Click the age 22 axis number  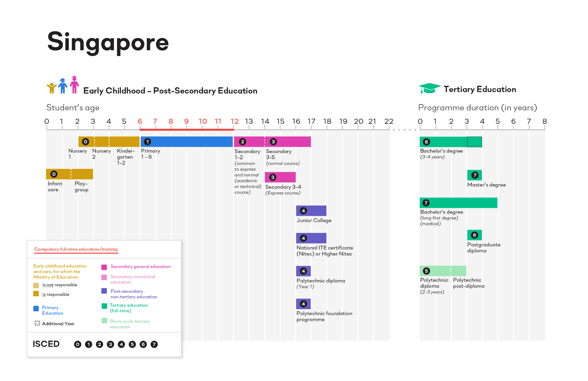(389, 121)
